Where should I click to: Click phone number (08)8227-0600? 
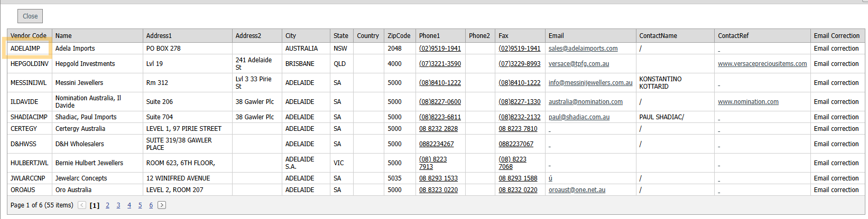440,102
